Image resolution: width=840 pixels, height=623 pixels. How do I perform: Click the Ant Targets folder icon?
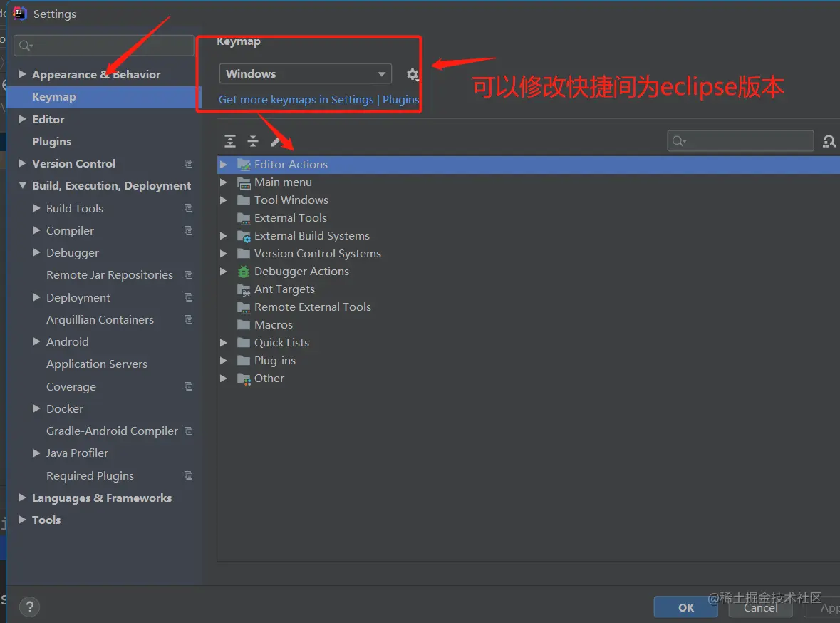(x=244, y=289)
